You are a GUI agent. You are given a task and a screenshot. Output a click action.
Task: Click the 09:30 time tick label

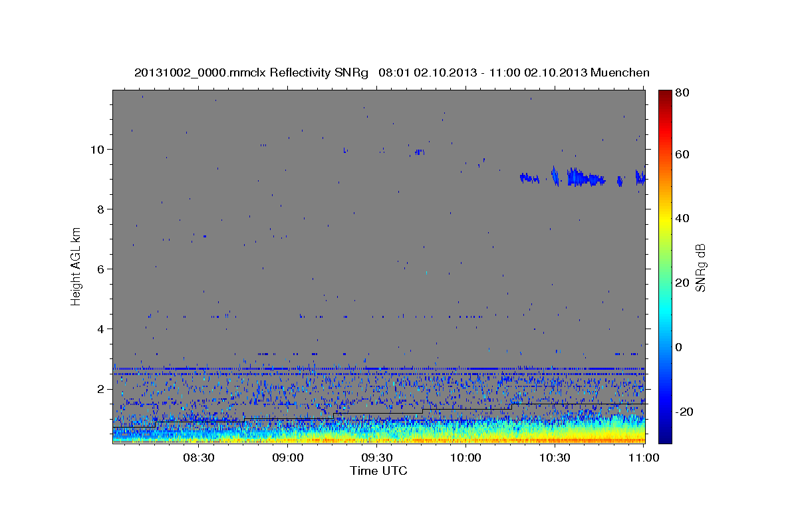tap(376, 458)
